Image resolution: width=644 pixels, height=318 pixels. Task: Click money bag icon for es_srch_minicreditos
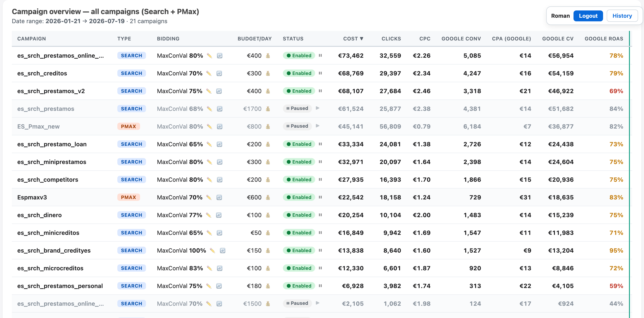click(268, 233)
